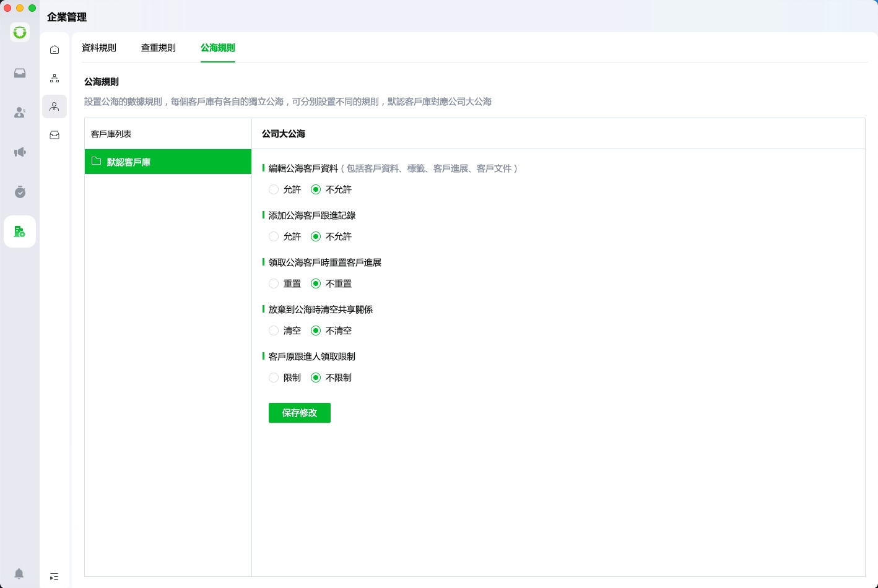878x588 pixels.
Task: Select 允許 for 编輯公海客戶資料
Action: 274,189
